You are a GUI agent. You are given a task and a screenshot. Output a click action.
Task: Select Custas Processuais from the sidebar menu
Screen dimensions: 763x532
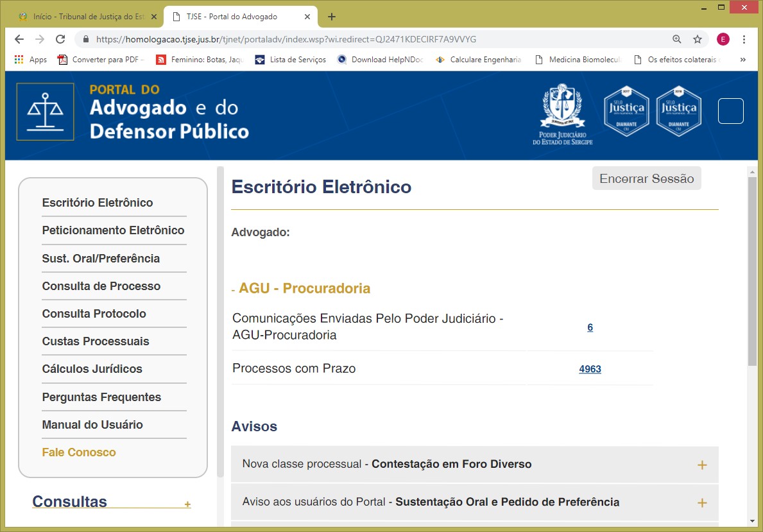pos(96,341)
